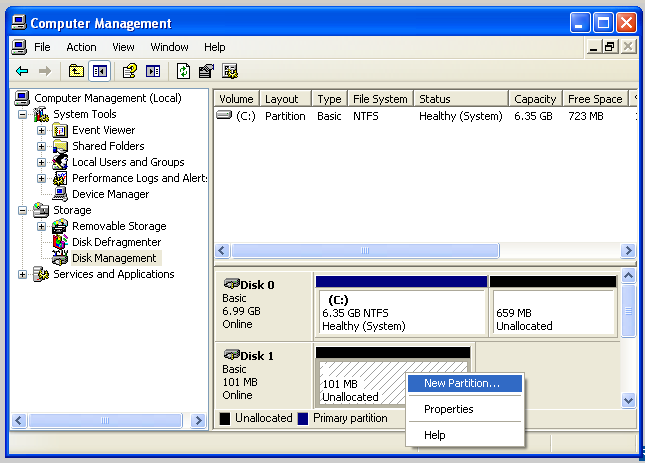Click the Up One Level folder icon
This screenshot has height=463, width=645.
(x=76, y=71)
